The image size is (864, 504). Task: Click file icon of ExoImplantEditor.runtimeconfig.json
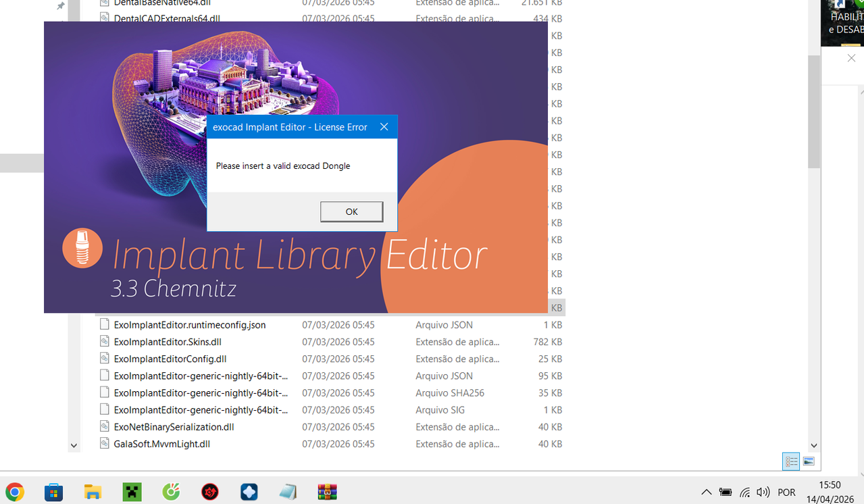point(104,324)
